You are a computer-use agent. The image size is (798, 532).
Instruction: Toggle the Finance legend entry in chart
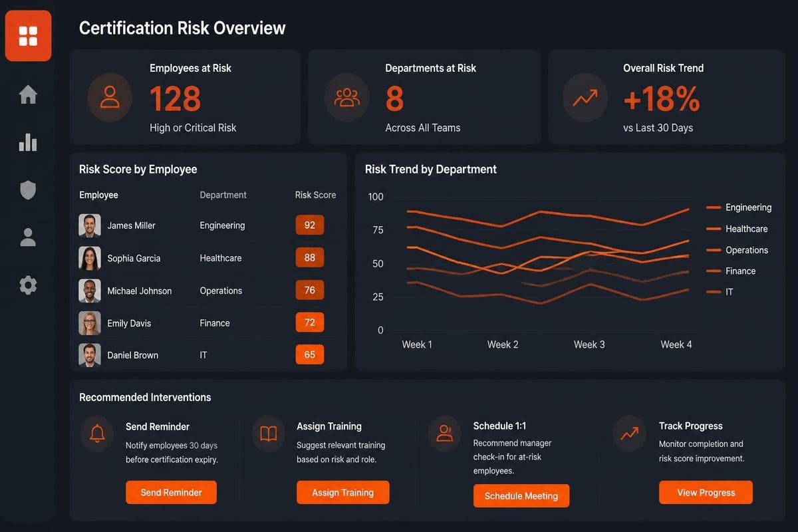click(x=731, y=271)
